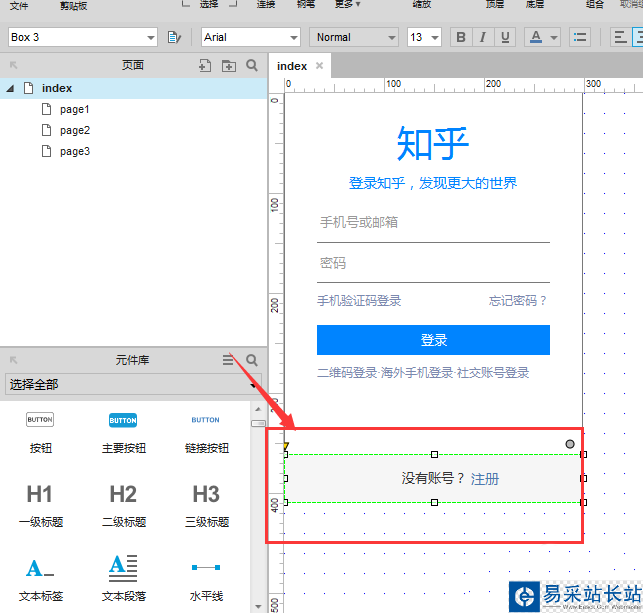This screenshot has width=643, height=613.
Task: Click the 选择 selection mode tool
Action: (209, 5)
